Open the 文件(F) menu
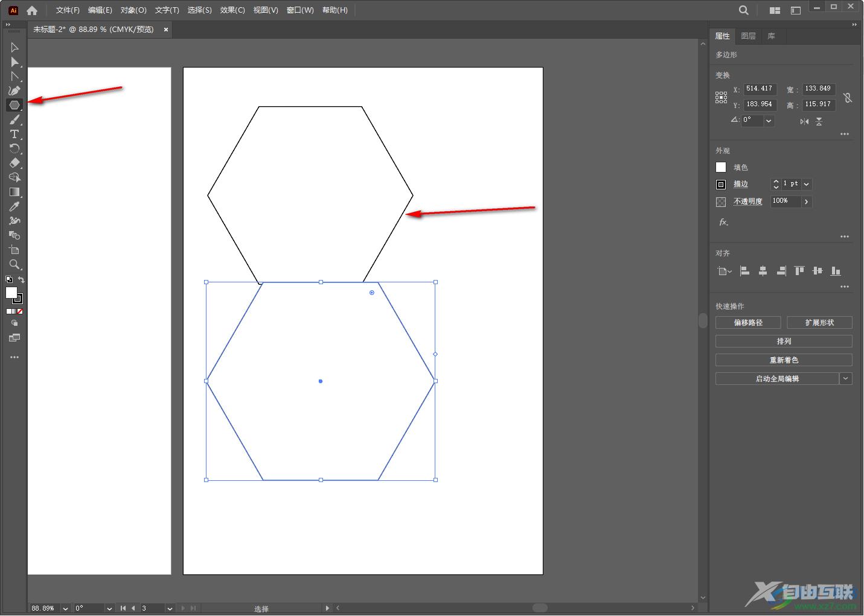Screen dimensions: 864x616 point(68,10)
